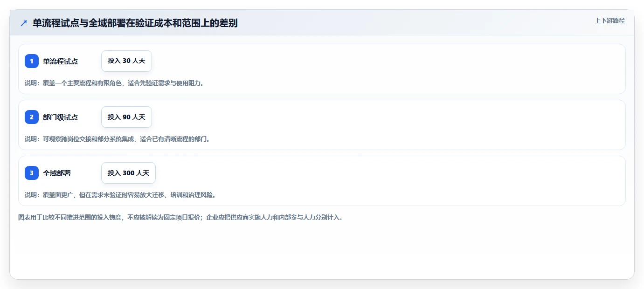Click the number 1 badge for 单流程试点
The height and width of the screenshot is (289, 644).
tap(32, 61)
